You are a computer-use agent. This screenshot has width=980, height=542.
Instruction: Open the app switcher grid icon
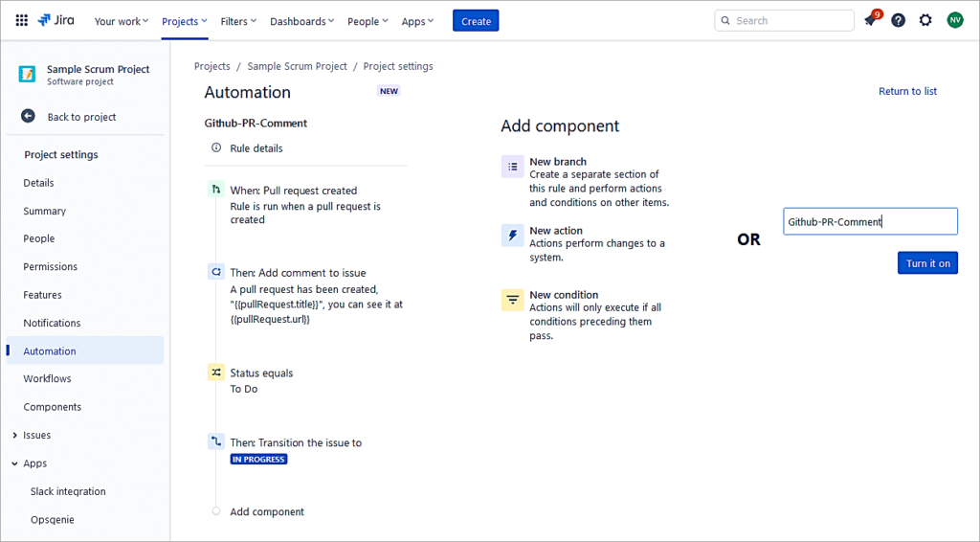click(x=21, y=20)
